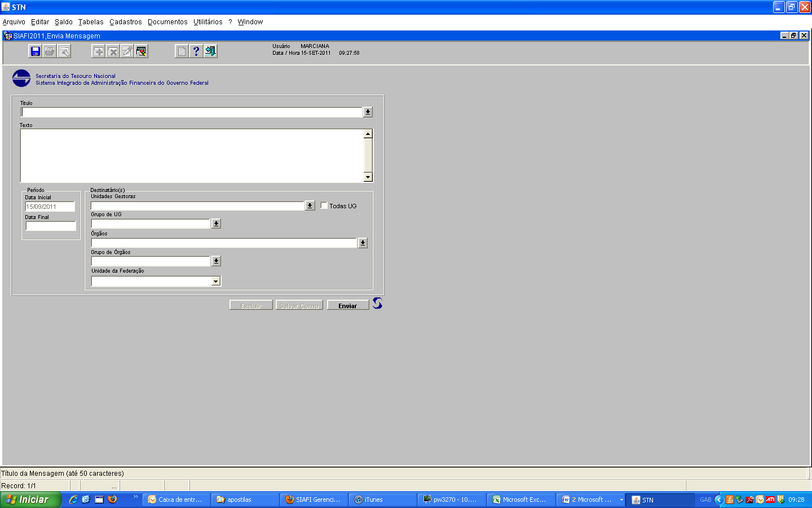Open the ? help menu
This screenshot has width=812, height=508.
(x=230, y=22)
